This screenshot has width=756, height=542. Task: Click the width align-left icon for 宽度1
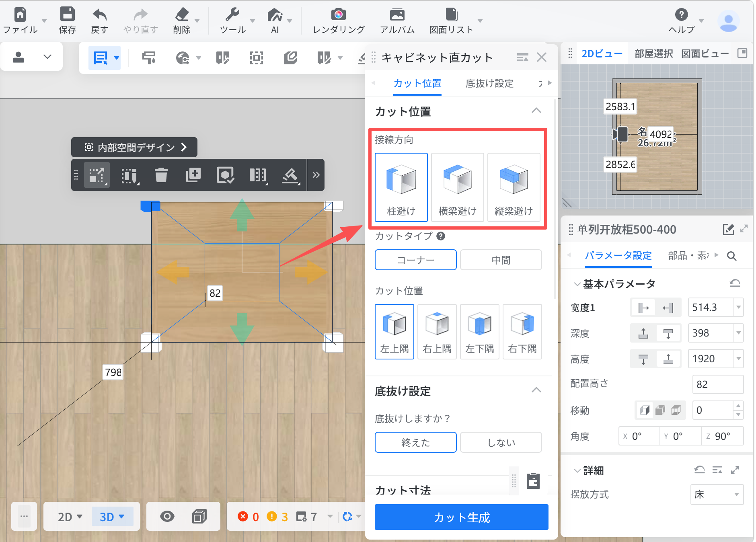[x=643, y=308]
